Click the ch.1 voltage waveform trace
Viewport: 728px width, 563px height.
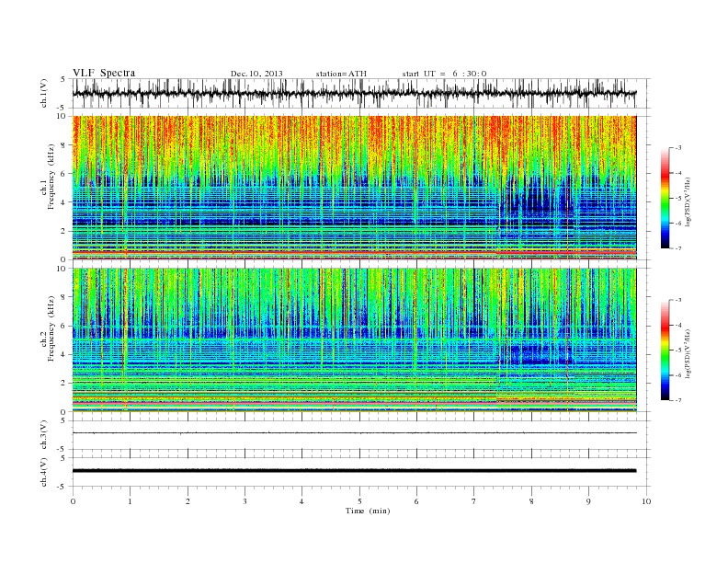pyautogui.click(x=354, y=93)
